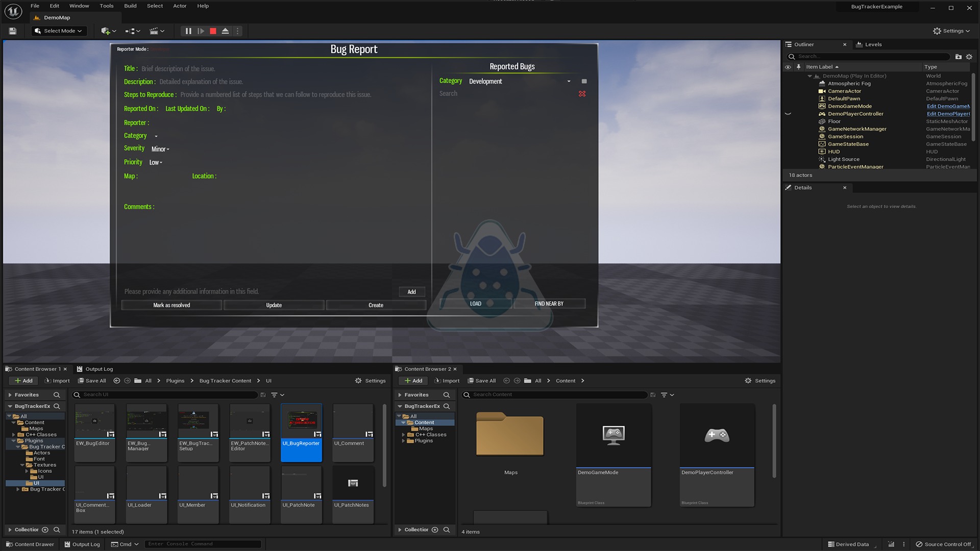Image resolution: width=980 pixels, height=551 pixels.
Task: Stop the play session with red square
Action: click(213, 31)
